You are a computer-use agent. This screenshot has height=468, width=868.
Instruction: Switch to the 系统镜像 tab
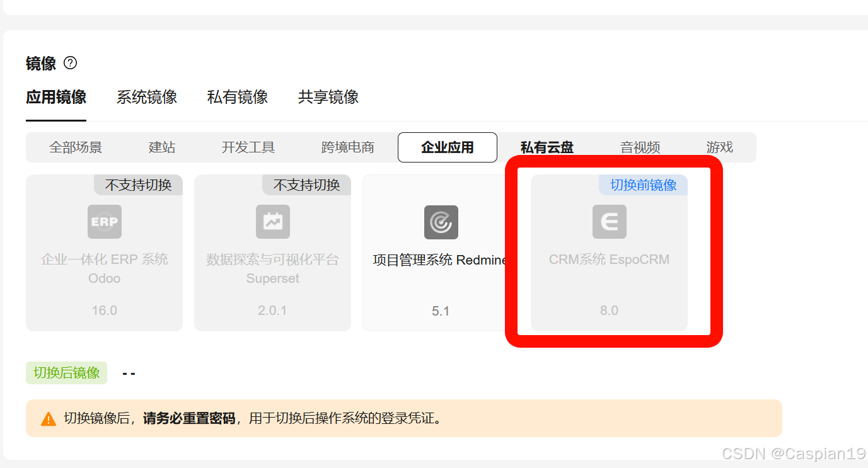147,97
